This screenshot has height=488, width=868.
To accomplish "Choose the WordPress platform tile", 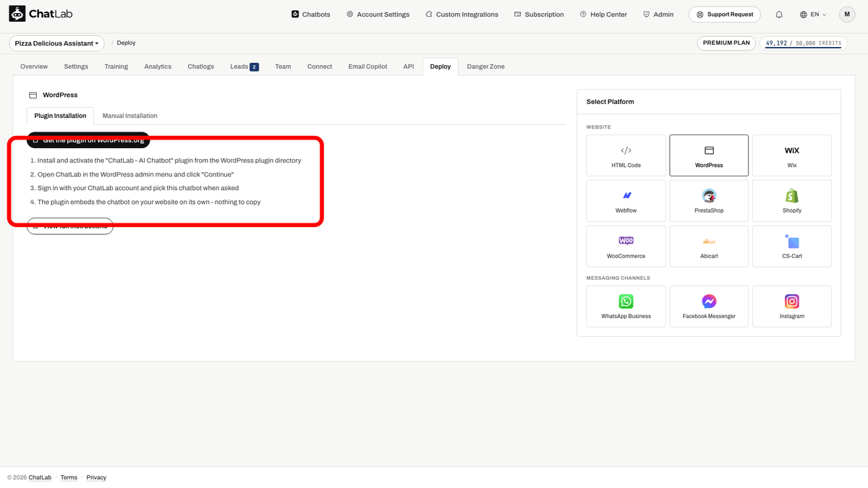I will pyautogui.click(x=709, y=155).
